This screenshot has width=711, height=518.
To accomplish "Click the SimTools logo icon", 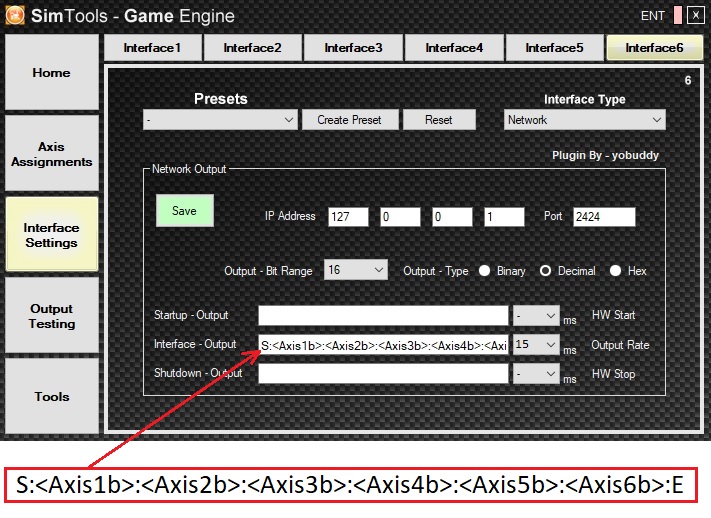I will pos(15,15).
